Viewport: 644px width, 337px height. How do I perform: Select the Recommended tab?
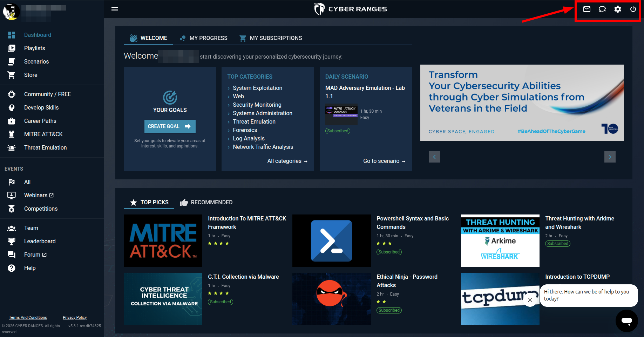click(x=206, y=202)
